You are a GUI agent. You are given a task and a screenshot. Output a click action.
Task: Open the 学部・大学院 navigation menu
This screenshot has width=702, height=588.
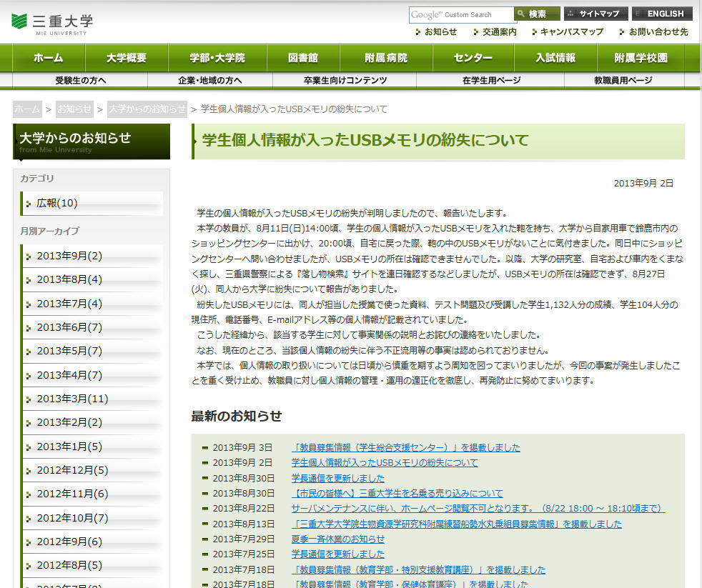(217, 58)
